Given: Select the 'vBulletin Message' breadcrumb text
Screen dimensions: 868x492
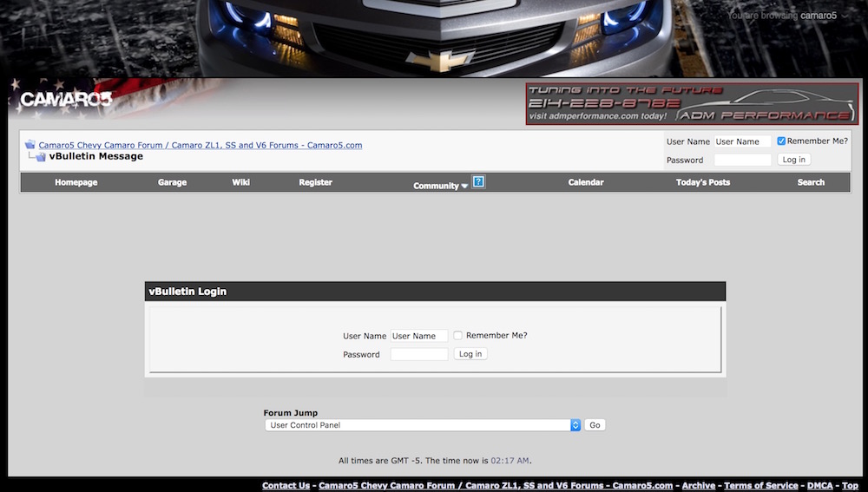Looking at the screenshot, I should (x=96, y=156).
